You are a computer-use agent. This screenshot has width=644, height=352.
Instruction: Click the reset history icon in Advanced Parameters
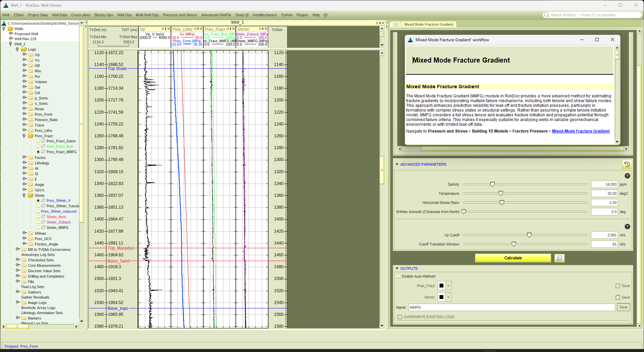(x=627, y=164)
